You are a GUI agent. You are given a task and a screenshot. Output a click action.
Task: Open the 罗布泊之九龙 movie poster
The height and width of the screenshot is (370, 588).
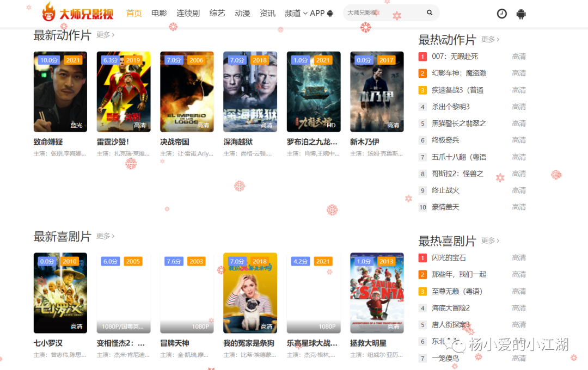click(314, 92)
